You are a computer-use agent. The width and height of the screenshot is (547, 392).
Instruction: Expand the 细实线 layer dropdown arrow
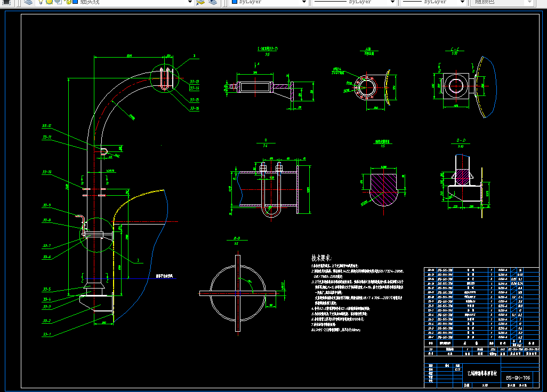coord(190,2)
